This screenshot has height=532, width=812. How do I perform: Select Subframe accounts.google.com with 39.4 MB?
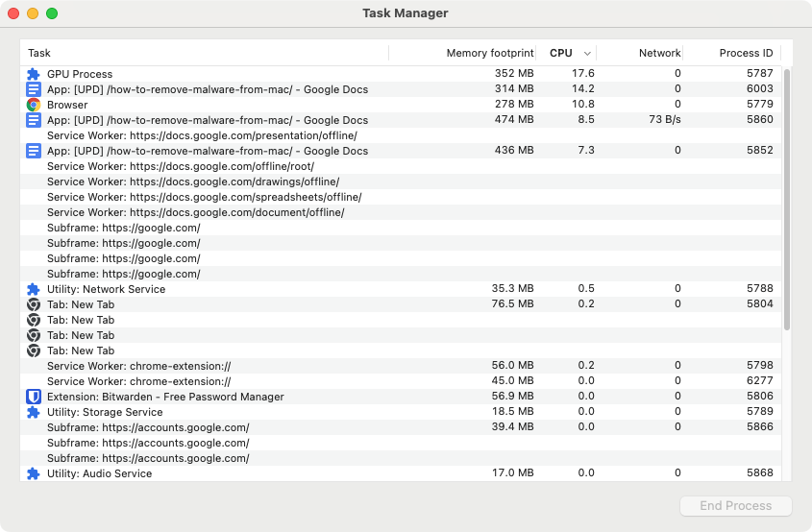pyautogui.click(x=401, y=427)
